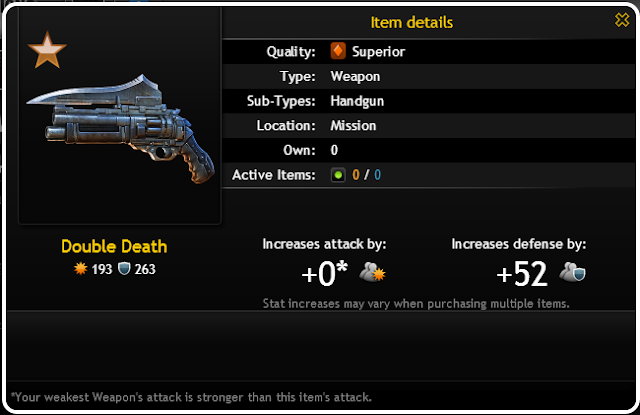This screenshot has height=415, width=640.
Task: Click the green Active Items indicator
Action: point(338,175)
